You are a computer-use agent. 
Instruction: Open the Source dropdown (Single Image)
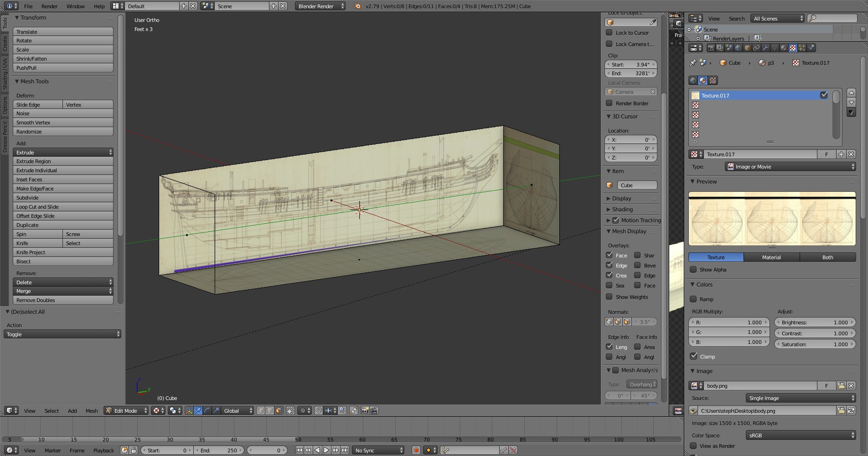point(801,398)
